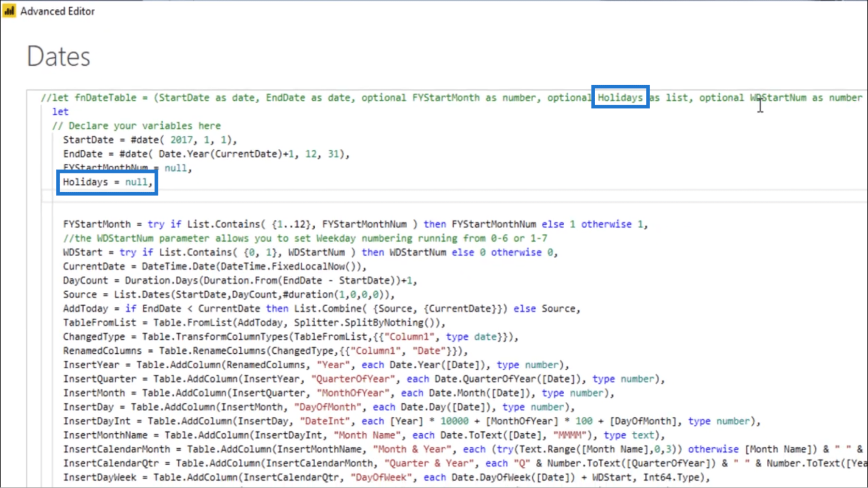Screen dimensions: 868x488
Task: Click the 'FYStartMonthNum = null,' line
Action: 127,168
